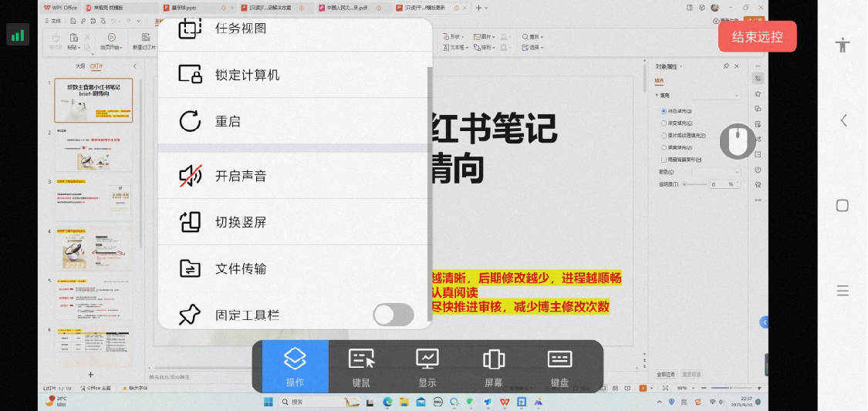Start slideshow with 当页开始 play icon
Image resolution: width=868 pixels, height=411 pixels.
pyautogui.click(x=111, y=38)
